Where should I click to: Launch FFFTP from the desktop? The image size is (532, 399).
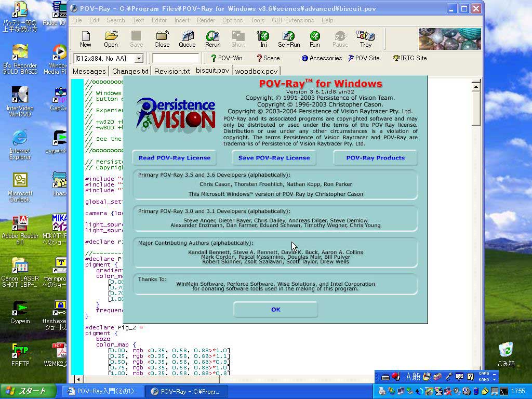click(20, 354)
